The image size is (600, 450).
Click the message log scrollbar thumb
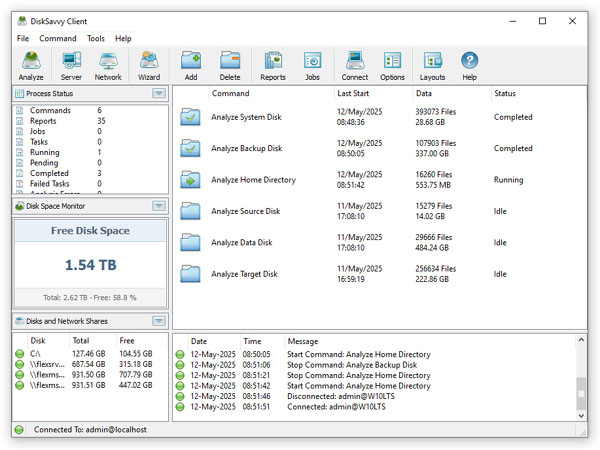(x=581, y=393)
